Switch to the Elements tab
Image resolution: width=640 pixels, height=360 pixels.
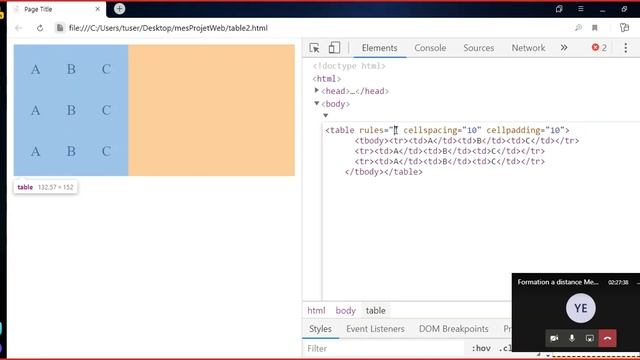[x=379, y=48]
